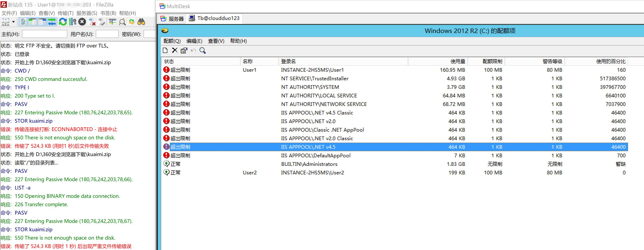
Task: Sort by the 状态 column header
Action: [201, 61]
